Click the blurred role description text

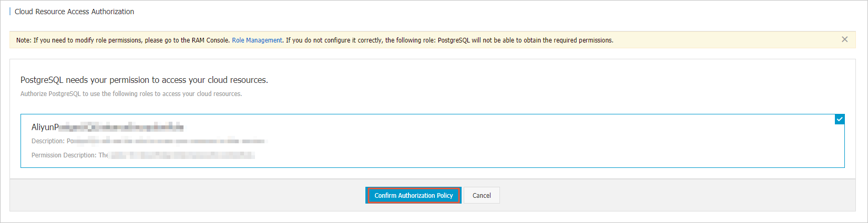(166, 141)
